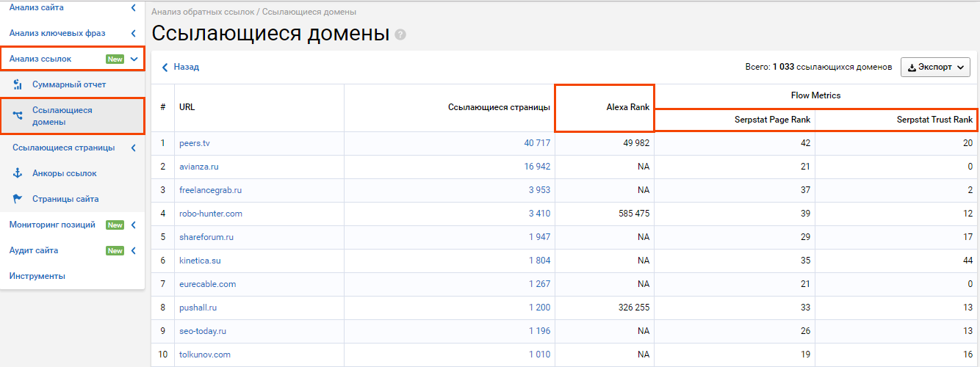Open the kinetica.su domain link
The height and width of the screenshot is (367, 980).
click(x=200, y=261)
